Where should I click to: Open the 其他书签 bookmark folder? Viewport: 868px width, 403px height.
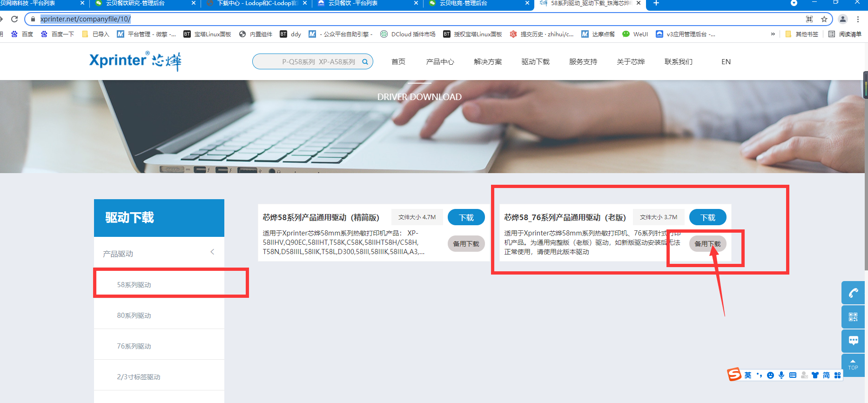[x=801, y=34]
